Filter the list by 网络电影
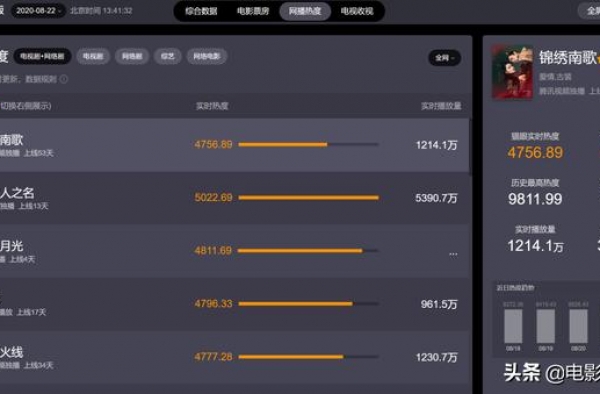Screen dimensions: 600x394 (207, 56)
